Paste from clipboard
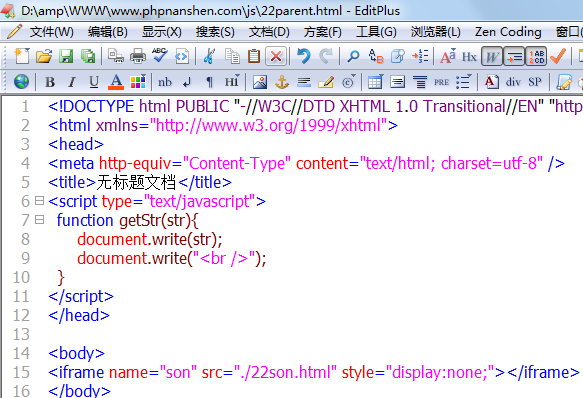This screenshot has width=583, height=398. tap(254, 56)
